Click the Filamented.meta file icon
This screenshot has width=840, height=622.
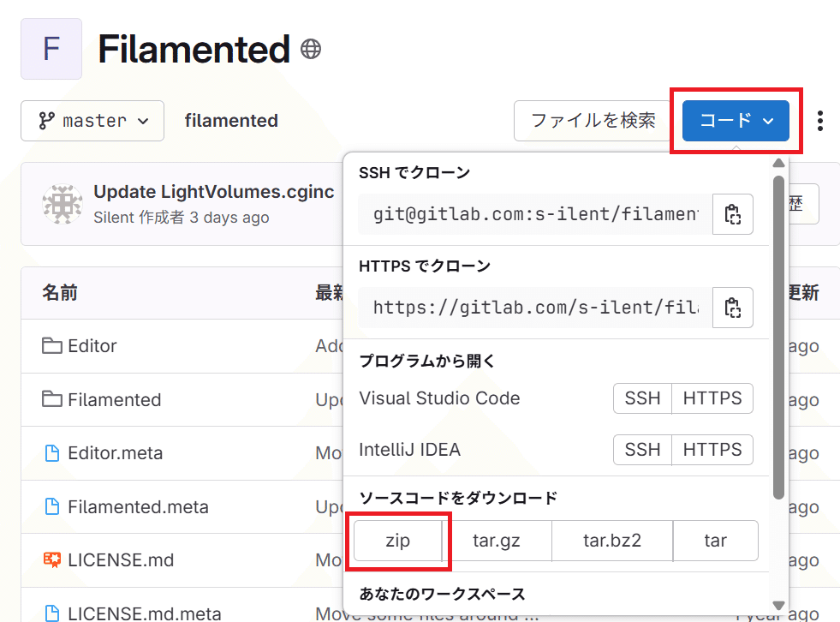point(51,506)
